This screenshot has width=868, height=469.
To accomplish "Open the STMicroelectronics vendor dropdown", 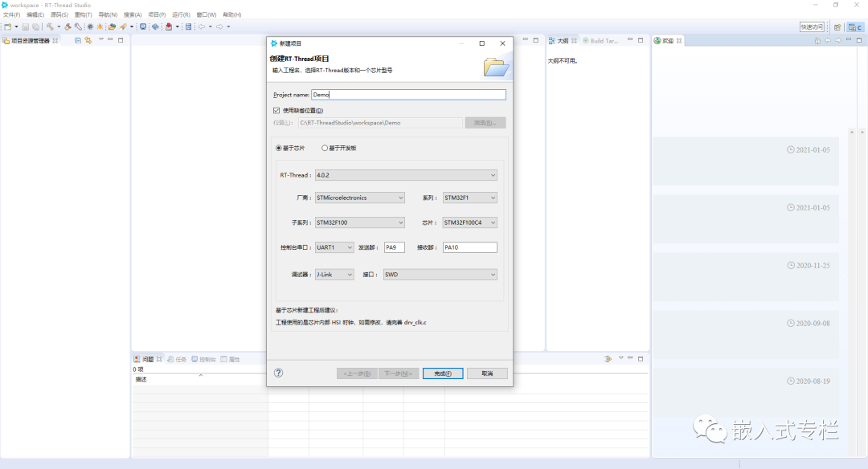I will coord(360,198).
